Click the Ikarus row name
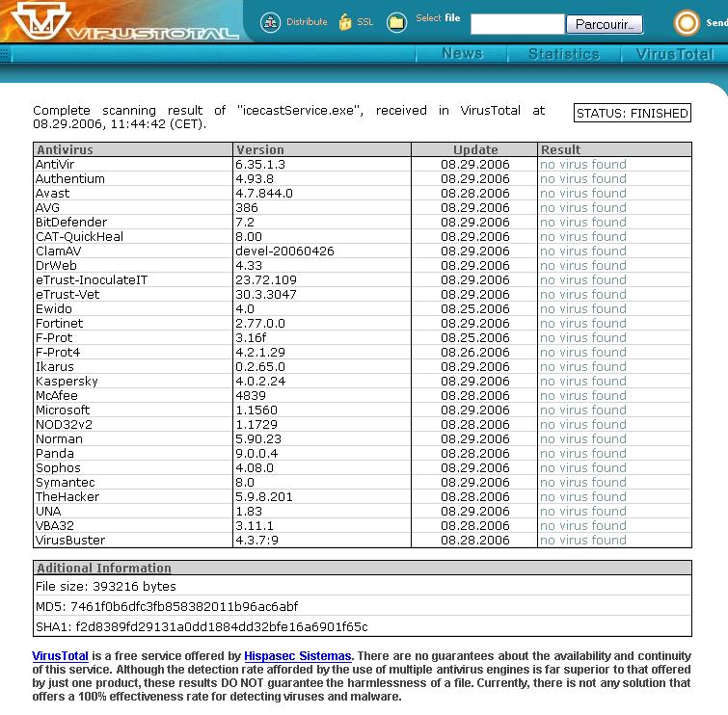Screen dimensions: 728x715 [55, 366]
